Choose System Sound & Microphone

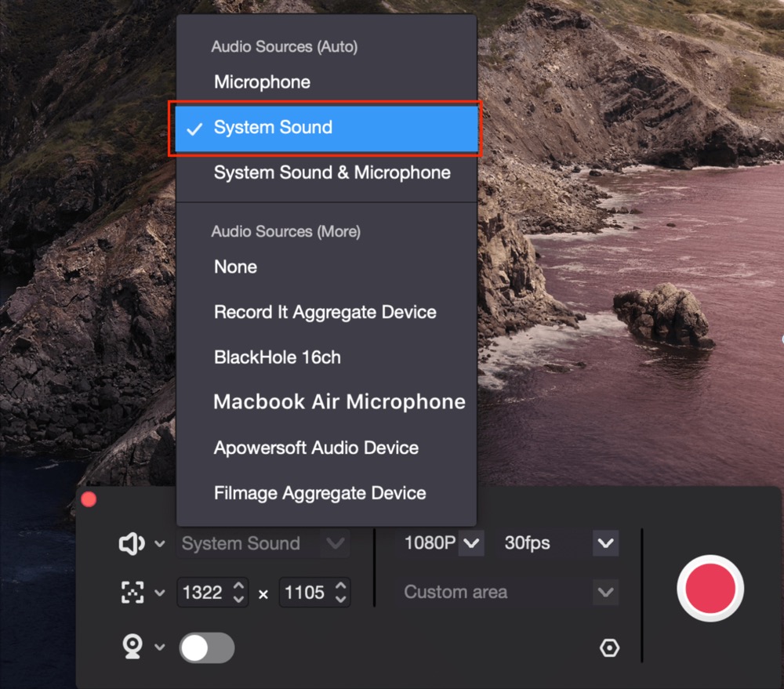pos(326,173)
